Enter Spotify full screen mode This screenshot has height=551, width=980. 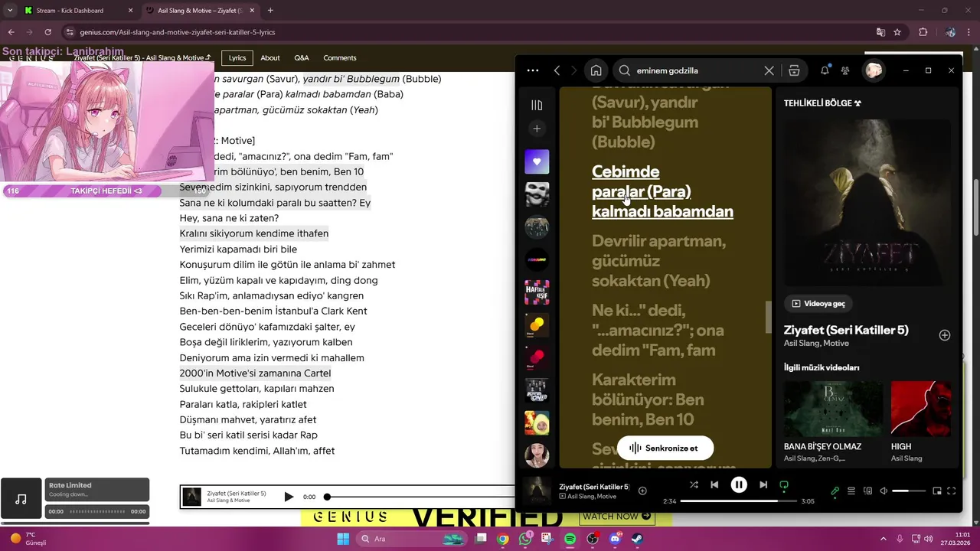pyautogui.click(x=952, y=491)
